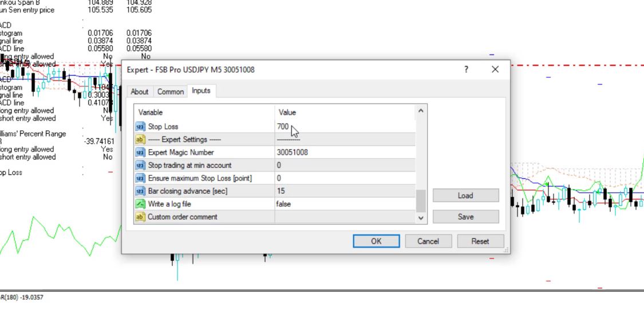Click the Stop Loss variable icon
The height and width of the screenshot is (313, 644).
(140, 127)
